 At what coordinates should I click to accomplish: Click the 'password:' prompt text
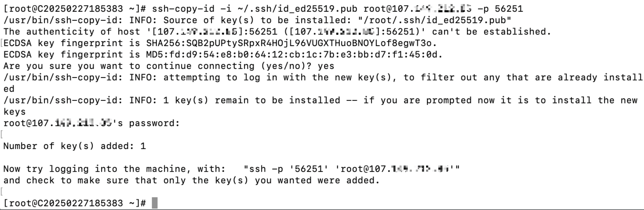click(x=154, y=123)
